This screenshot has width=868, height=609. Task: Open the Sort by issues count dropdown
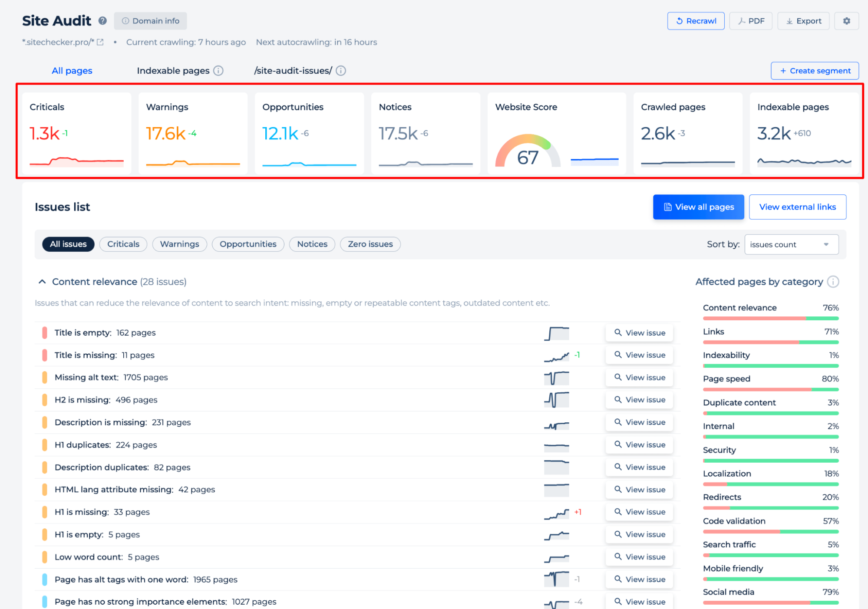(x=791, y=245)
